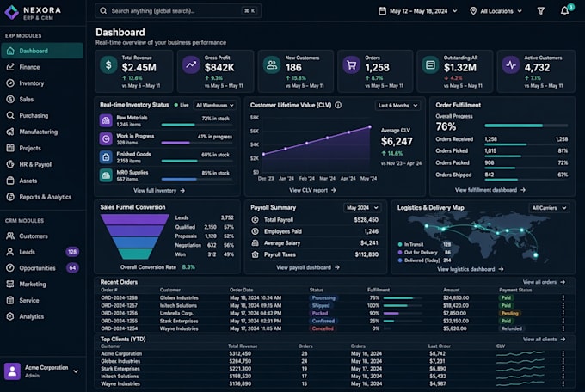Click View logistics dashboard link
Viewport: 585px width, 392px height.
(470, 269)
